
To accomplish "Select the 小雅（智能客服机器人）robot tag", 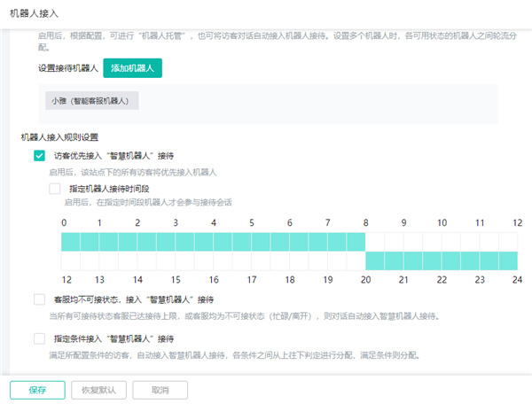I will tap(91, 101).
